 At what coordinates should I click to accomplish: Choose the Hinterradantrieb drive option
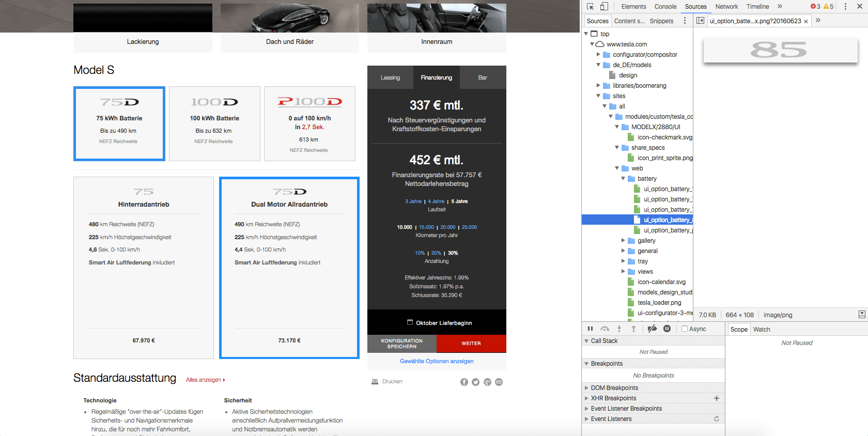(144, 268)
